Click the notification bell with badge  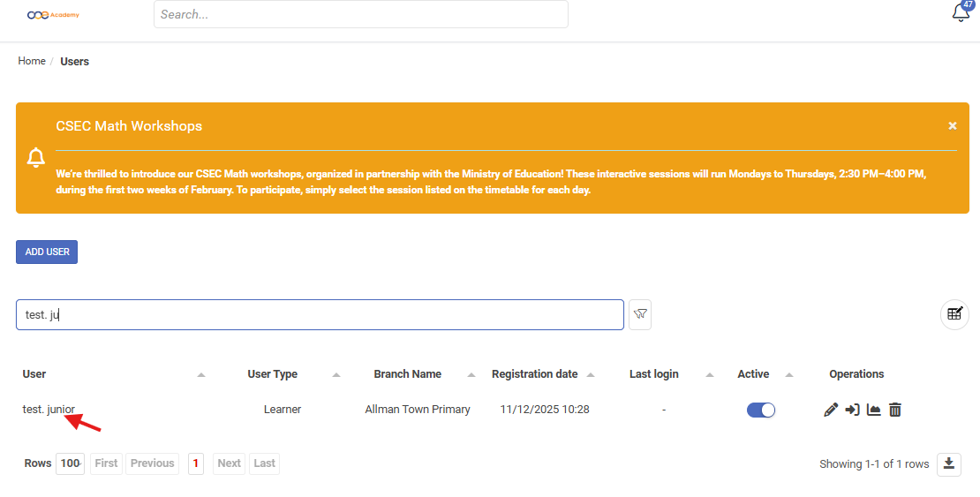[961, 13]
